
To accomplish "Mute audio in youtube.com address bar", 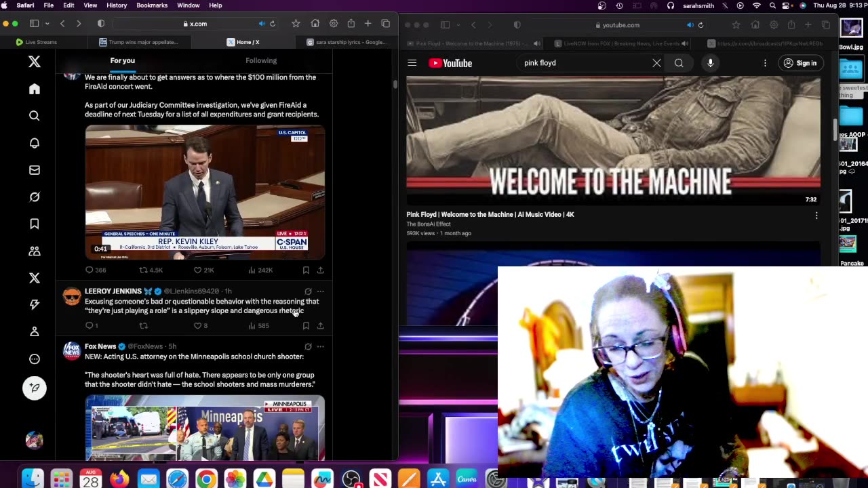I will (690, 25).
